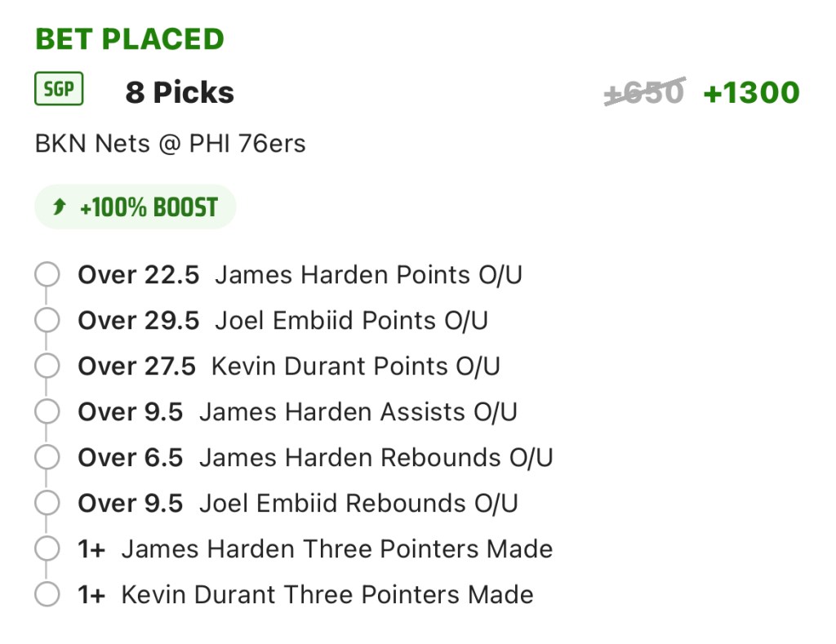Click the green boost arrow icon
This screenshot has width=836, height=644.
(59, 207)
